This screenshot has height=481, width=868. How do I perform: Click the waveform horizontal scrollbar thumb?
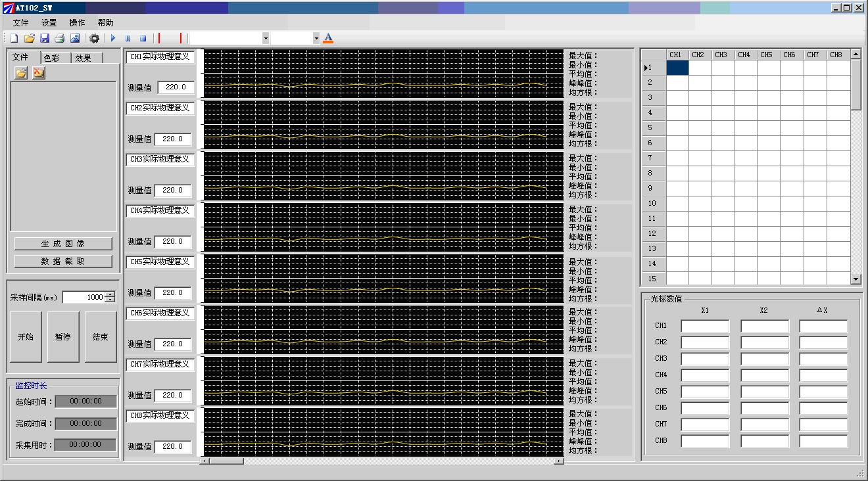click(226, 461)
